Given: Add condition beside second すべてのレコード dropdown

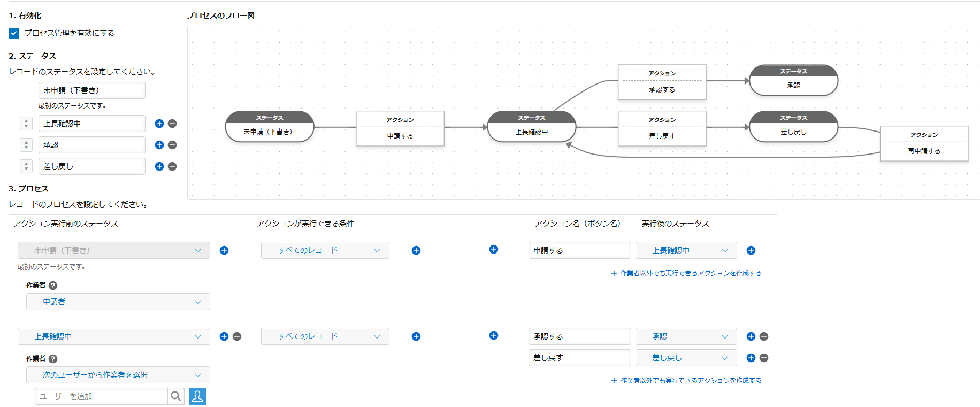Looking at the screenshot, I should point(416,336).
